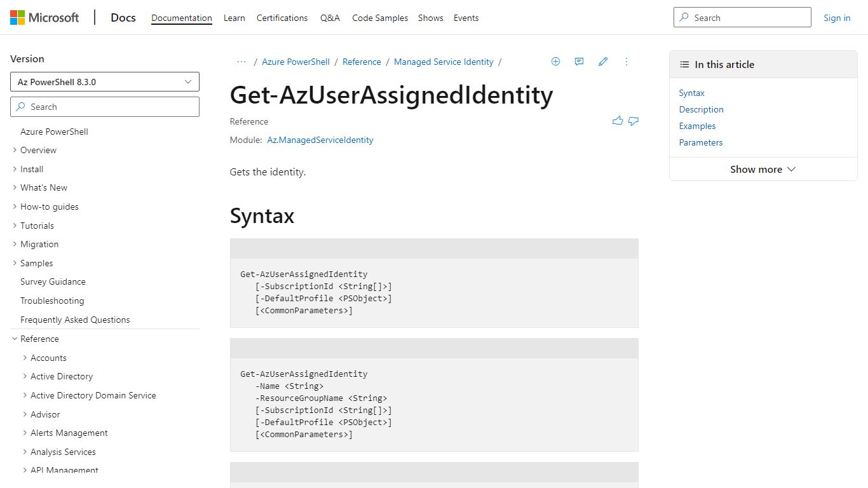Open the Active Directory sidebar item
Screen dimensions: 868x488
(x=62, y=376)
